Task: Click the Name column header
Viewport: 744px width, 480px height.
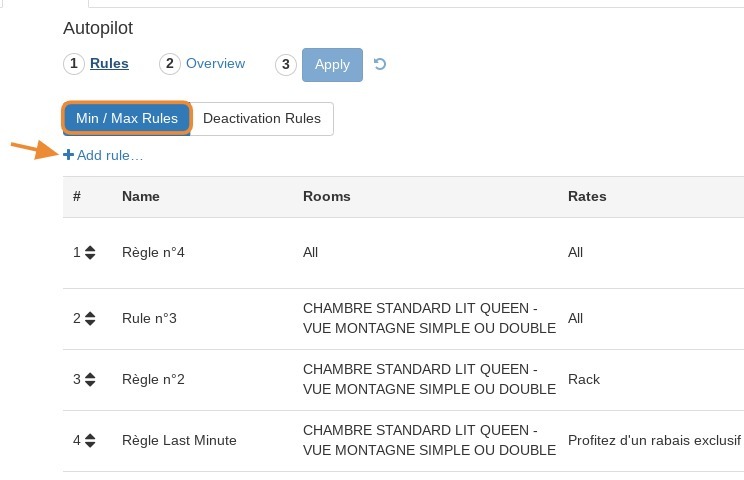Action: coord(140,196)
